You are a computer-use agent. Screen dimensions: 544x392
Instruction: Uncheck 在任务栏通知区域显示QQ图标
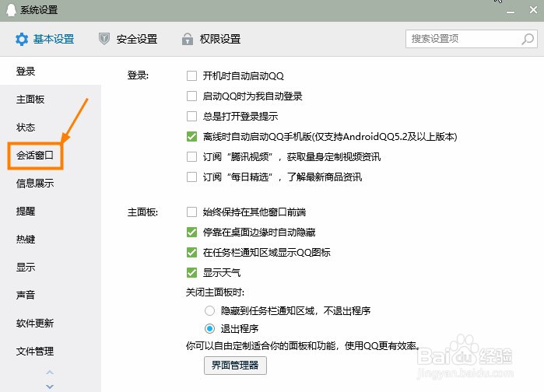(x=191, y=252)
